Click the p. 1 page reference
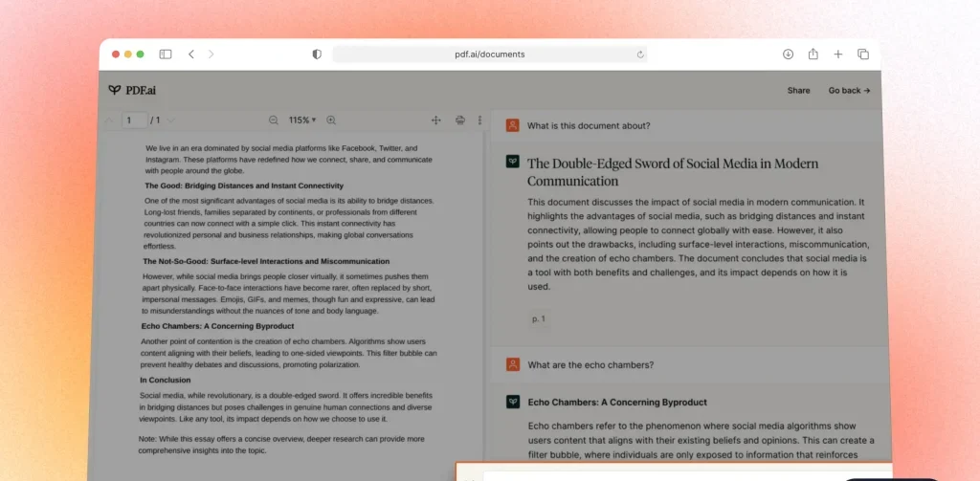 pyautogui.click(x=538, y=318)
